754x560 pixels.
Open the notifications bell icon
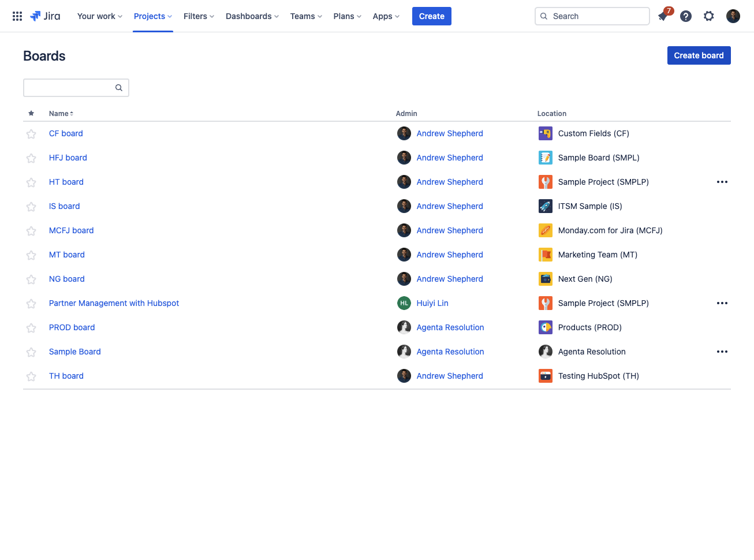663,16
